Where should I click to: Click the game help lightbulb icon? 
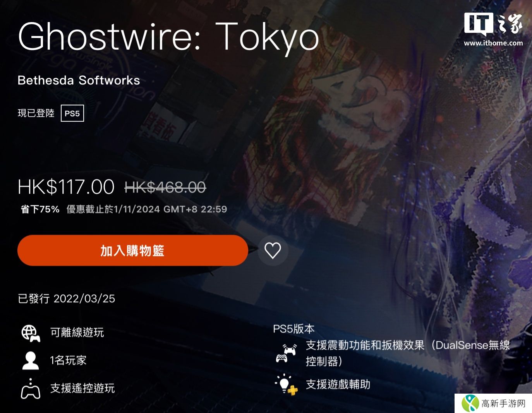(286, 384)
